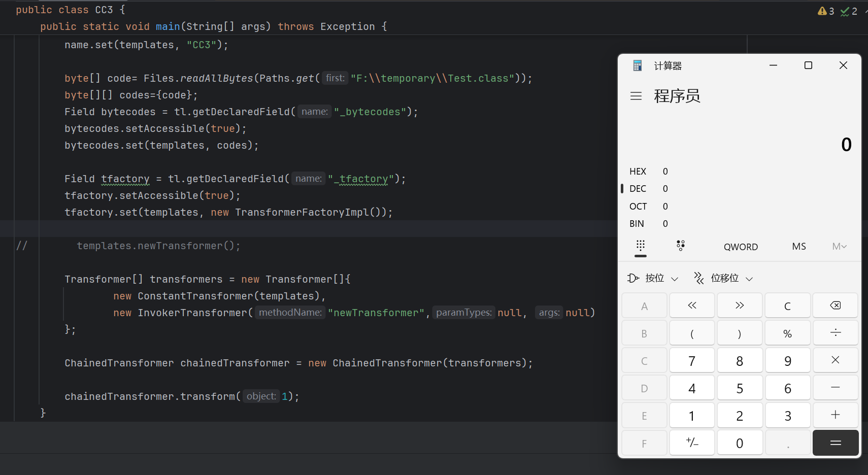Click the plus/minus negate key

[x=692, y=443]
